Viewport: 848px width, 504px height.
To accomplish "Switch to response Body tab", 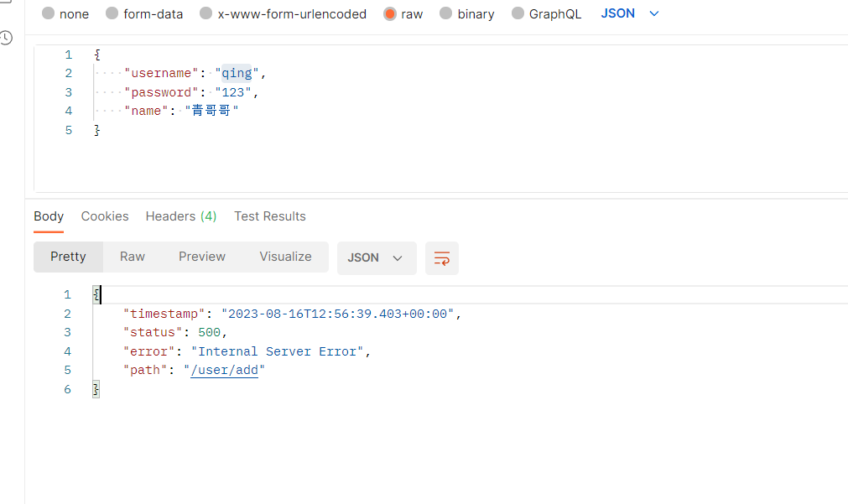I will 49,216.
